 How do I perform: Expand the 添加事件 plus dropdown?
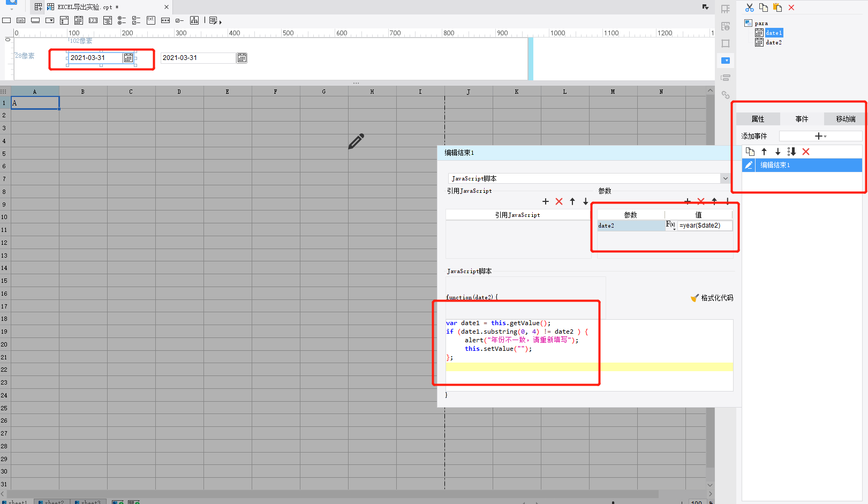pos(820,136)
